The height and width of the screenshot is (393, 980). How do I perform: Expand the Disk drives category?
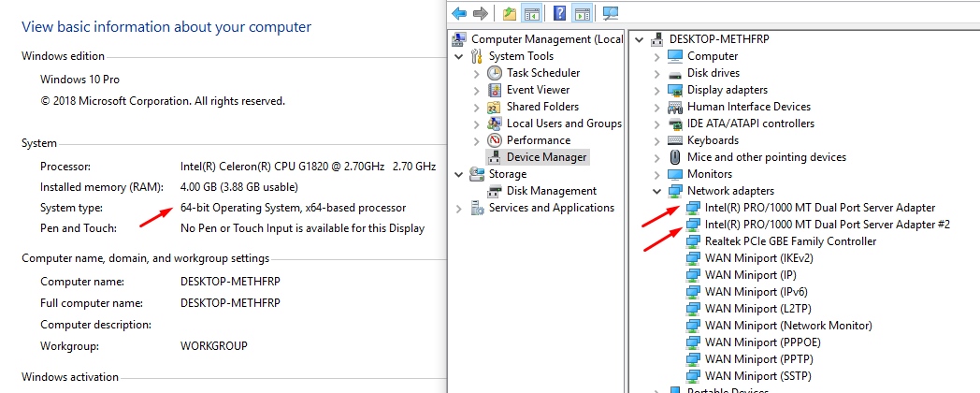pyautogui.click(x=656, y=73)
